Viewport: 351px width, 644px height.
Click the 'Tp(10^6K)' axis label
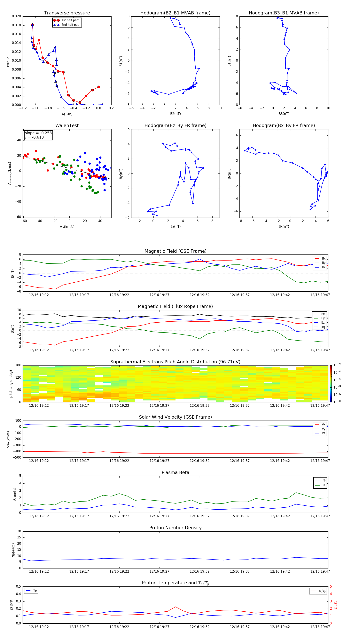(x=11, y=605)
